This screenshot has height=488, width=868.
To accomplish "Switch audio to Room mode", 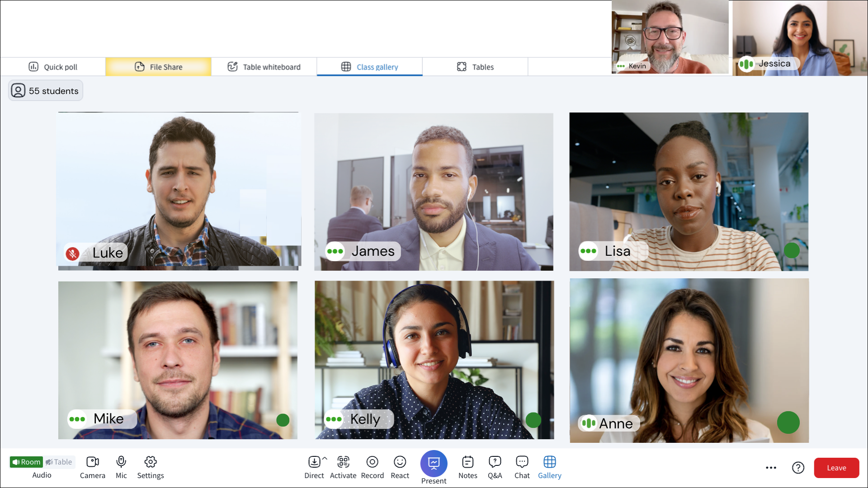I will [26, 462].
